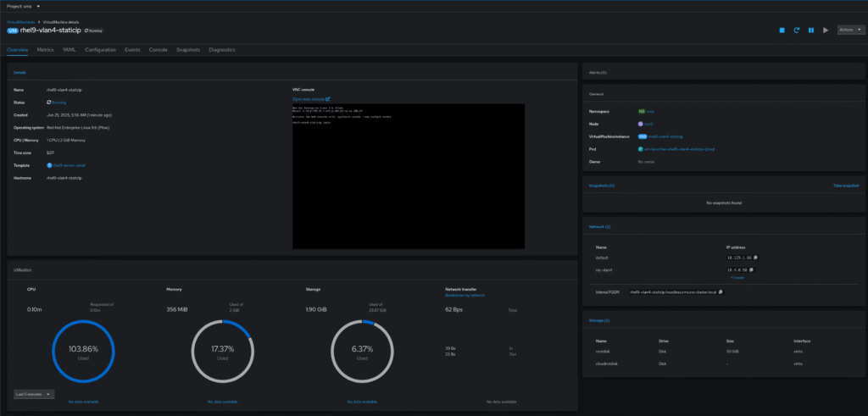Screen dimensions: 868x416
Task: Click the Stop VM square icon
Action: [782, 30]
